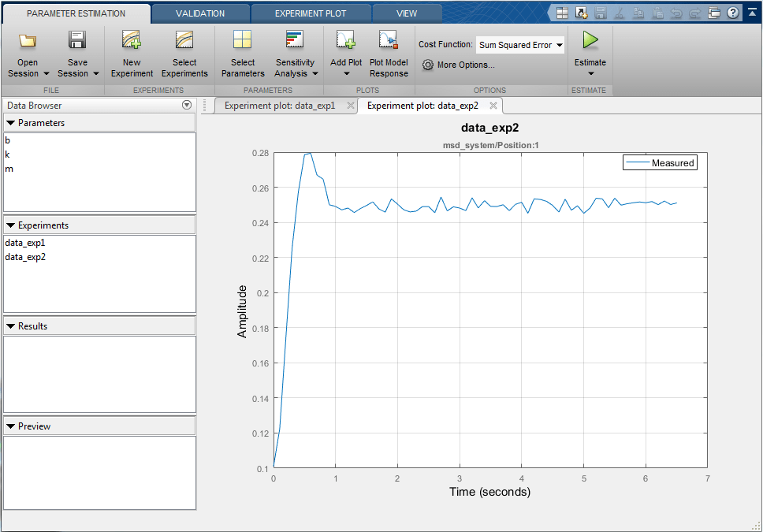
Task: Click the add shortcut icon in quick access toolbar
Action: (581, 13)
